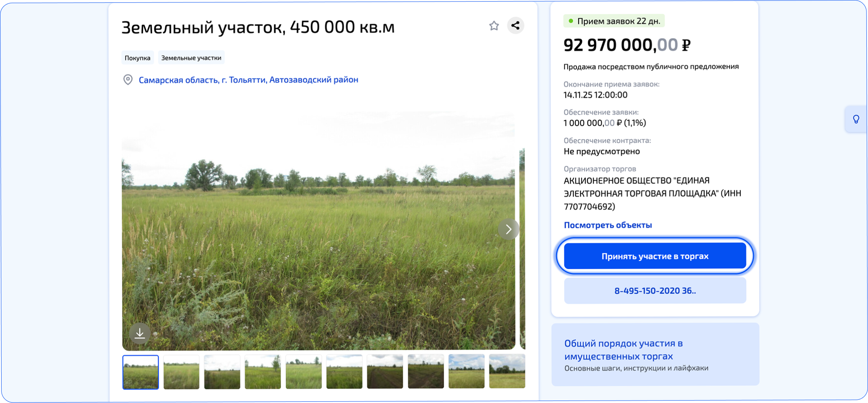Viewport: 868px width, 403px height.
Task: Select the seventh thumbnail with dirt track
Action: pos(385,372)
